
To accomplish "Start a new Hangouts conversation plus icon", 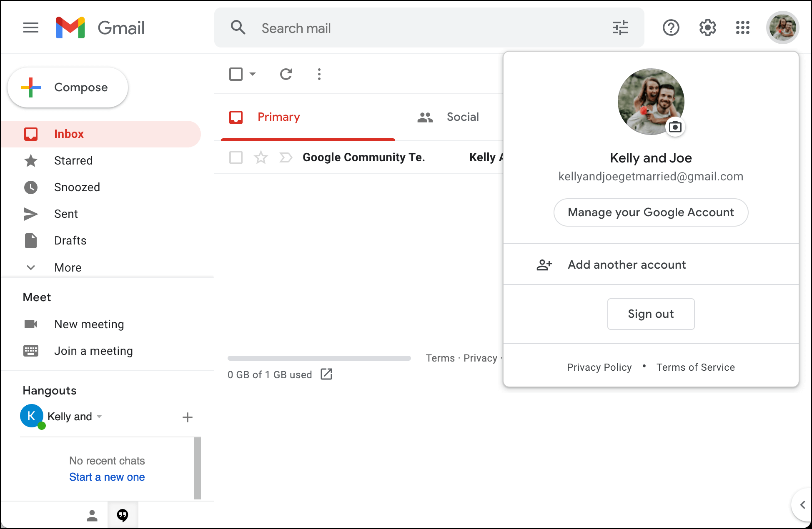I will coord(188,417).
